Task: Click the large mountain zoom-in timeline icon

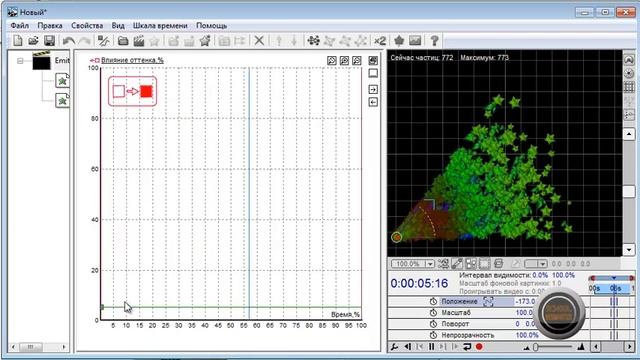Action: (581, 347)
